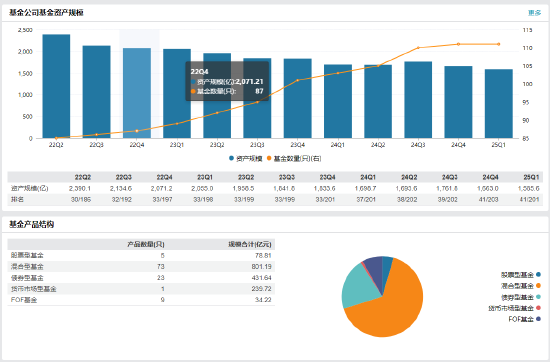This screenshot has height=362, width=550.
Task: Click the 24Q3 bar in chart
Action: coord(418,100)
